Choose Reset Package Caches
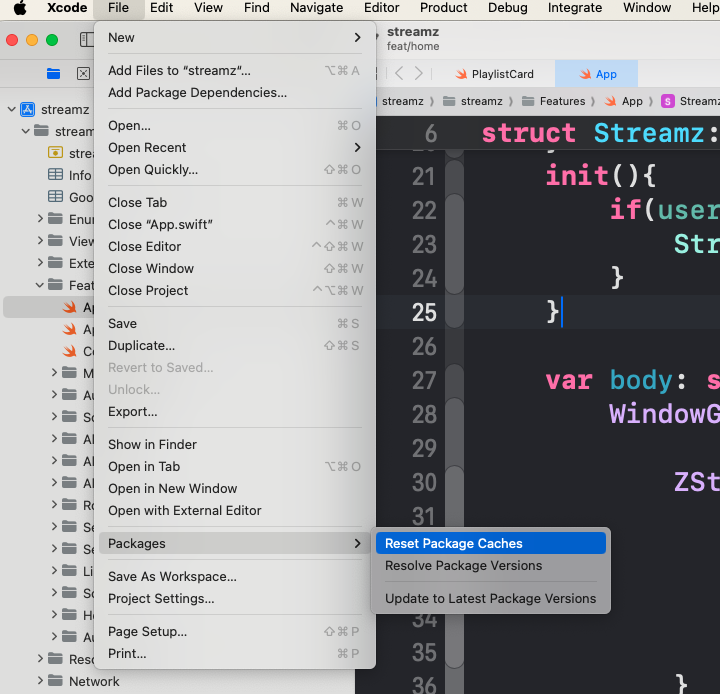 pyautogui.click(x=490, y=543)
